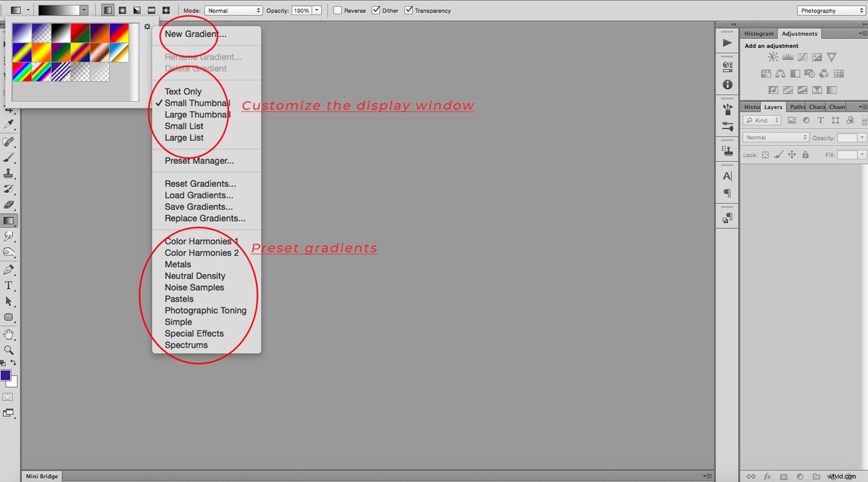
Task: Toggle the Dither checkbox
Action: pyautogui.click(x=376, y=10)
